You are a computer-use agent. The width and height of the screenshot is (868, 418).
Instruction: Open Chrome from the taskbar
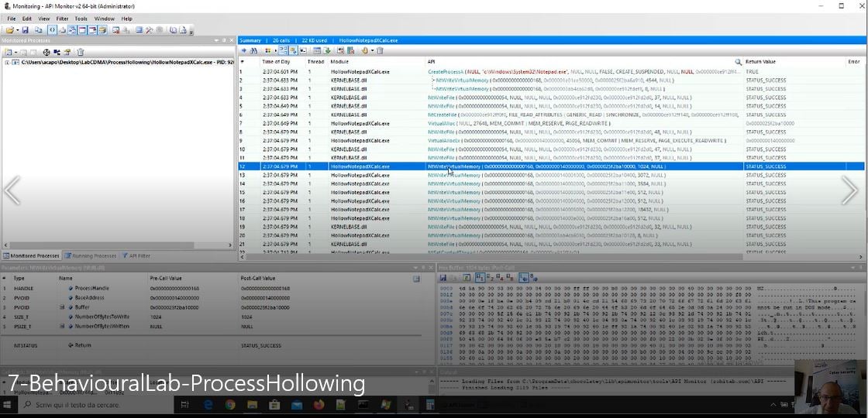(229, 406)
